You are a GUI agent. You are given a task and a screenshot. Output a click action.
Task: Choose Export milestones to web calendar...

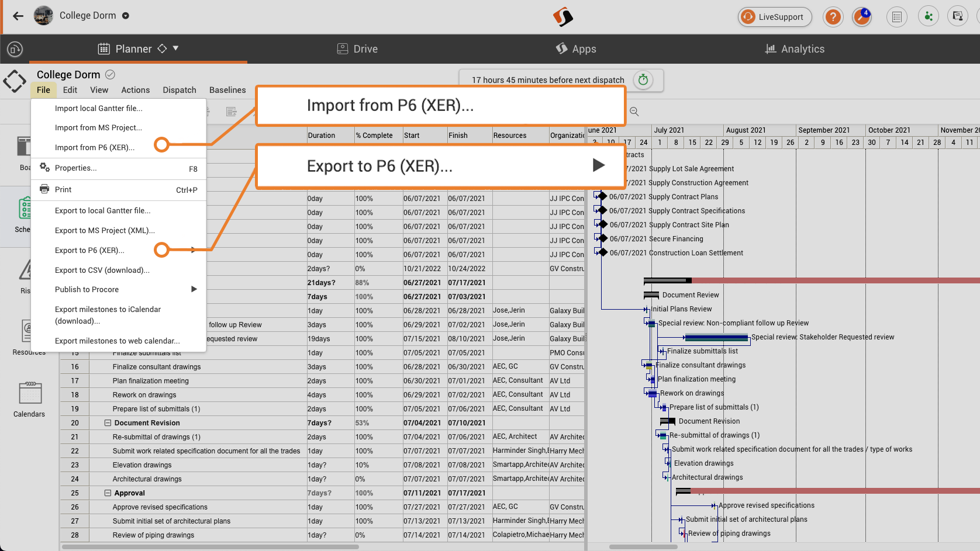pyautogui.click(x=118, y=341)
